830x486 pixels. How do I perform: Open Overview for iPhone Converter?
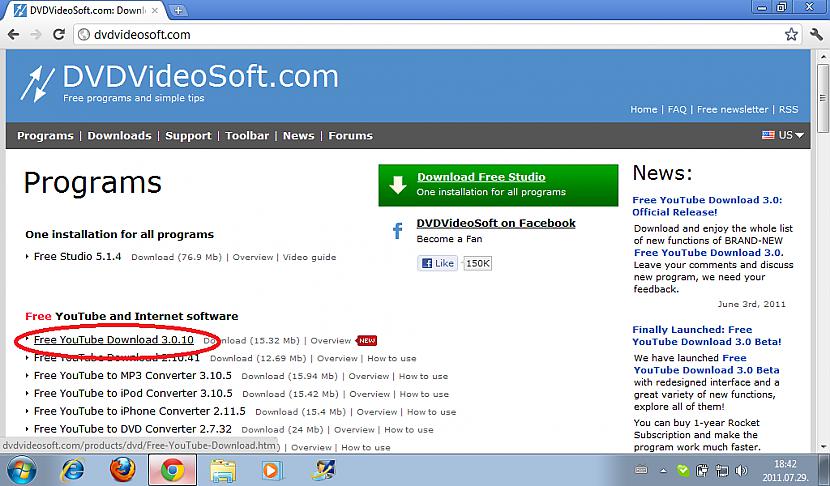click(376, 412)
